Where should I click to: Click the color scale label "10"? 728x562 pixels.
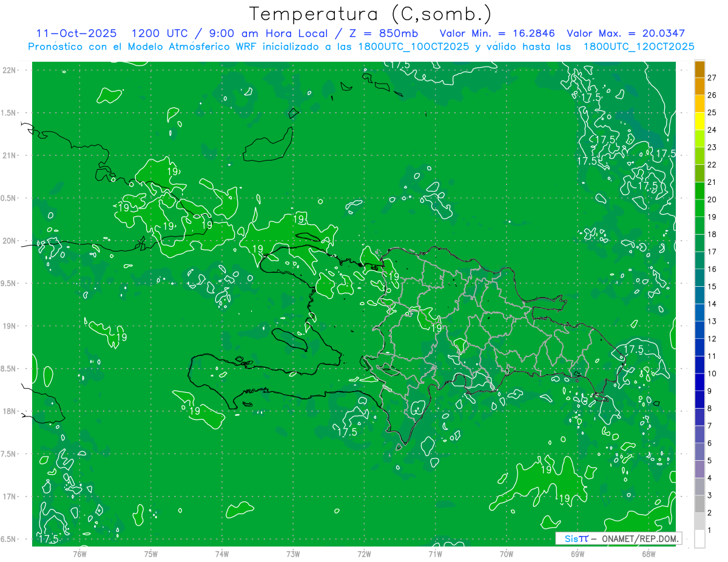[x=712, y=373]
